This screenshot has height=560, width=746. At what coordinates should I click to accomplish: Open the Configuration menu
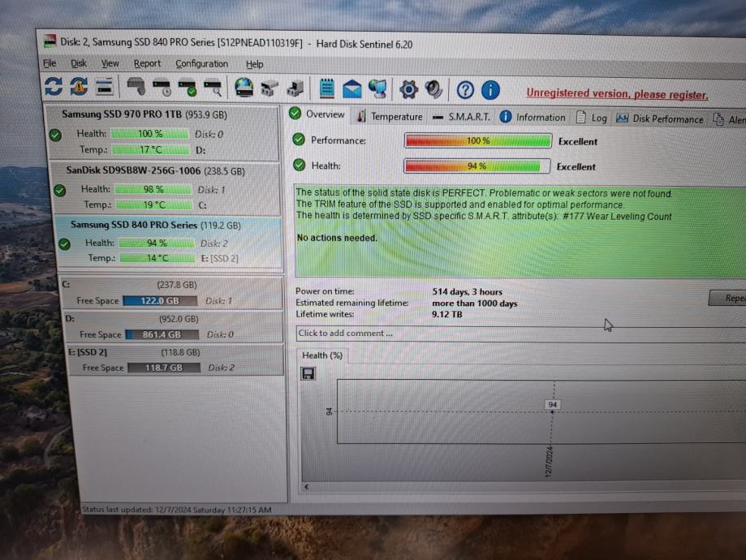pyautogui.click(x=202, y=64)
